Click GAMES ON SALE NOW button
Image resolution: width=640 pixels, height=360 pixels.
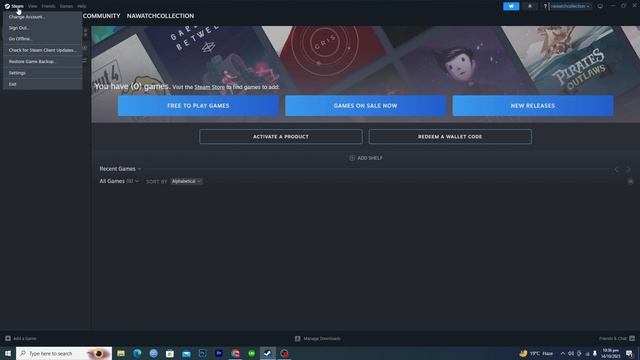point(365,106)
